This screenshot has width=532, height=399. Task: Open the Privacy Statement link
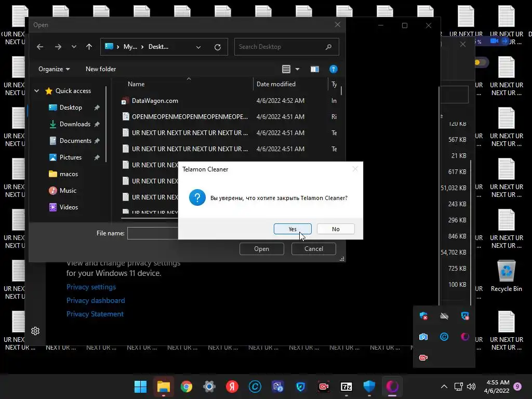coord(95,314)
